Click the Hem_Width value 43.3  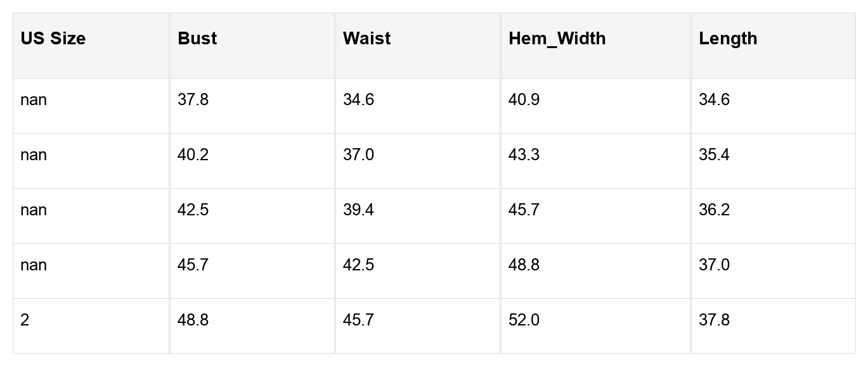(x=524, y=155)
